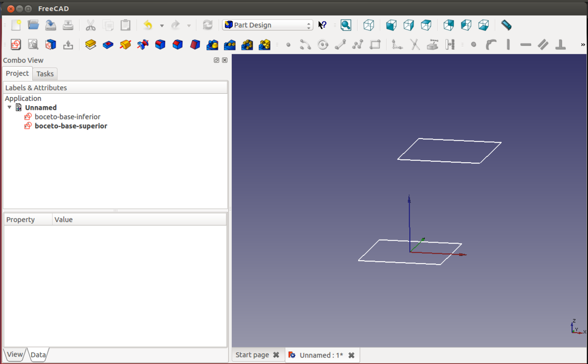The image size is (588, 364).
Task: Switch to the View property tab
Action: (x=15, y=354)
